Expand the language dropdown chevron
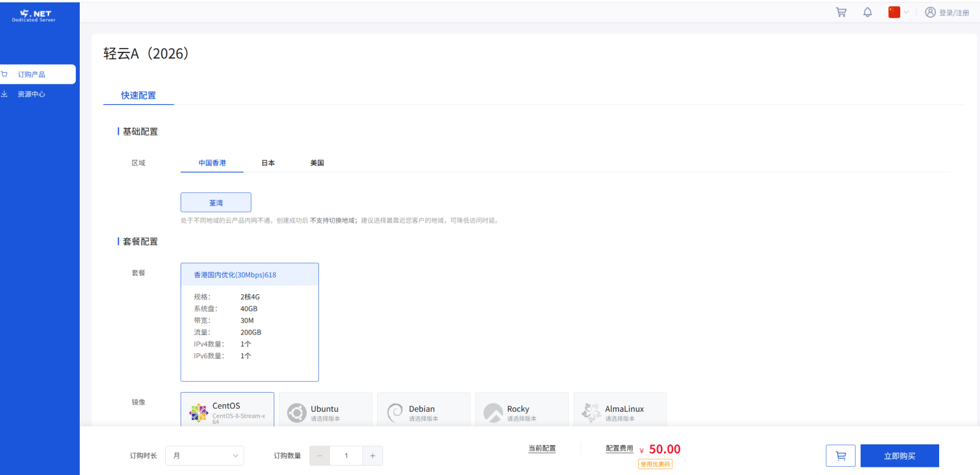The width and height of the screenshot is (980, 475). pos(906,12)
